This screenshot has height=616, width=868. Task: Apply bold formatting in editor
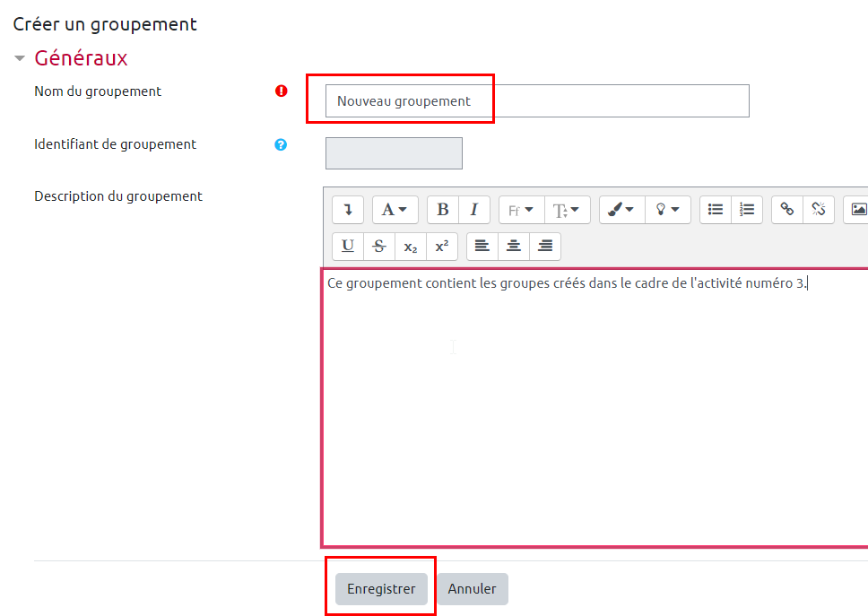click(443, 210)
